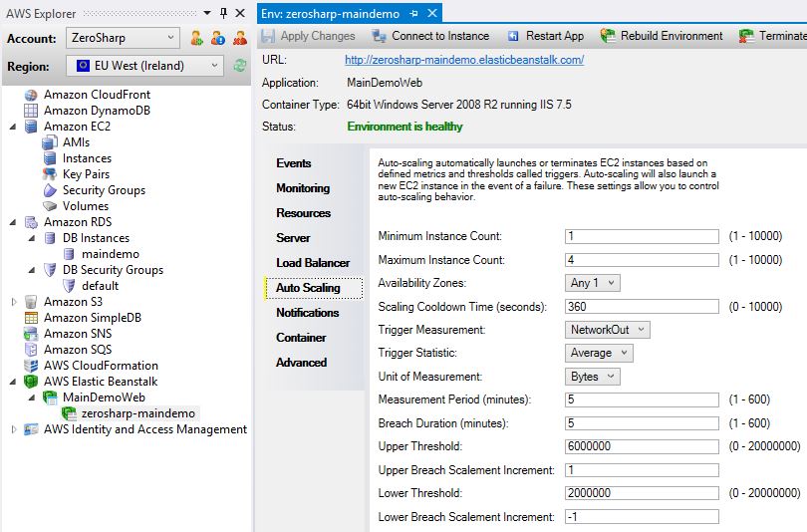Open the Availability Zones dropdown

pyautogui.click(x=593, y=283)
